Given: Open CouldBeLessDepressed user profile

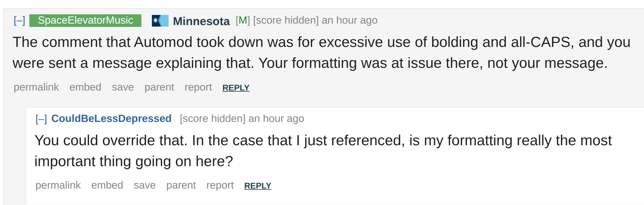Looking at the screenshot, I should (111, 119).
